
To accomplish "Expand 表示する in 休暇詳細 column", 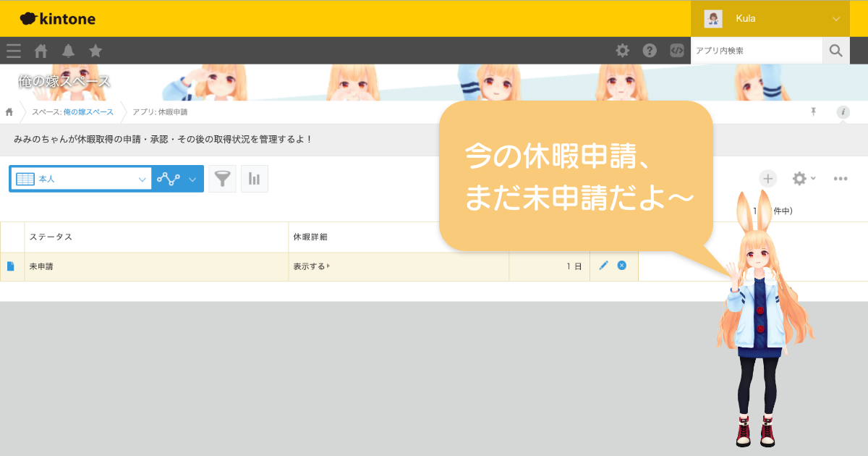I will pos(311,266).
